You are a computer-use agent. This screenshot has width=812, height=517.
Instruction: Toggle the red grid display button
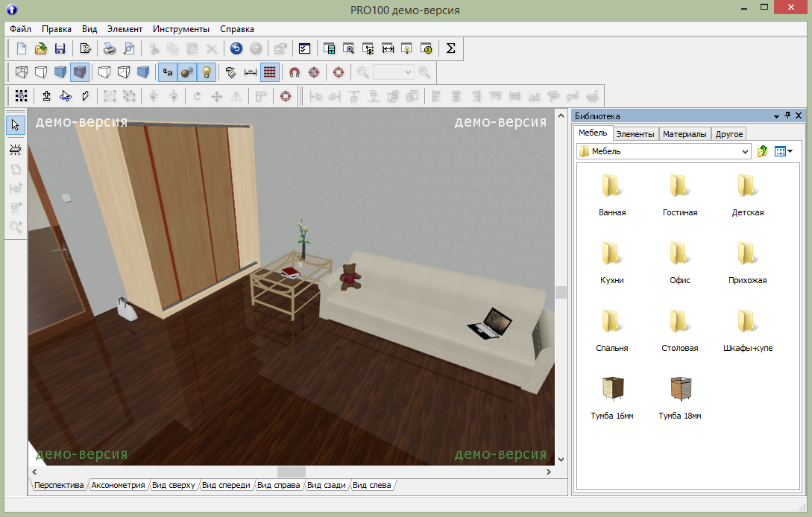pyautogui.click(x=270, y=72)
